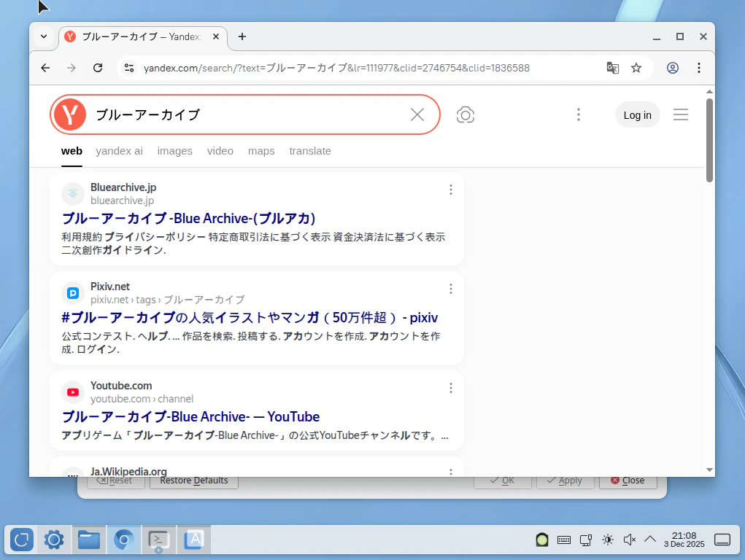Image resolution: width=745 pixels, height=560 pixels.
Task: Click the Yandex logo icon in the search box
Action: [70, 114]
